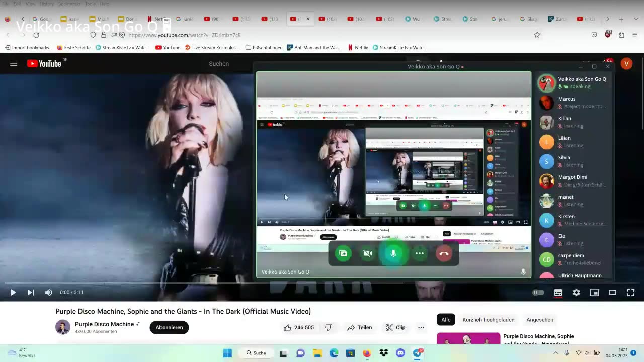The height and width of the screenshot is (362, 644).
Task: Open the Bookmarks menu in menu bar
Action: (69, 4)
